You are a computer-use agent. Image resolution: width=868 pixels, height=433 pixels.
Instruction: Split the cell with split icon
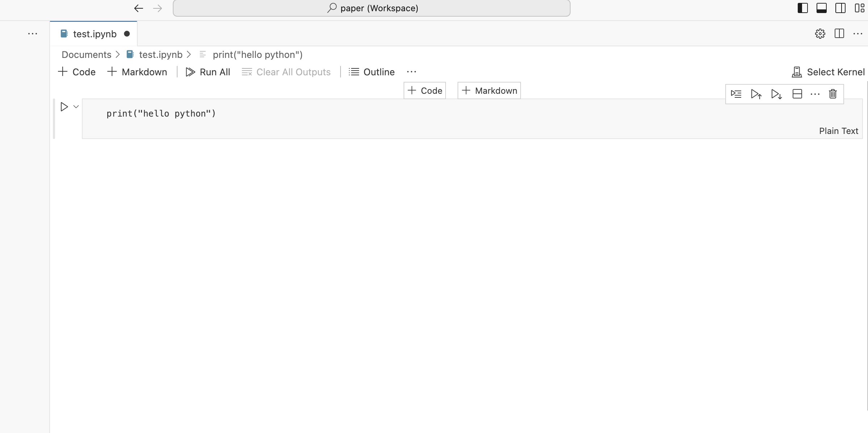click(797, 94)
